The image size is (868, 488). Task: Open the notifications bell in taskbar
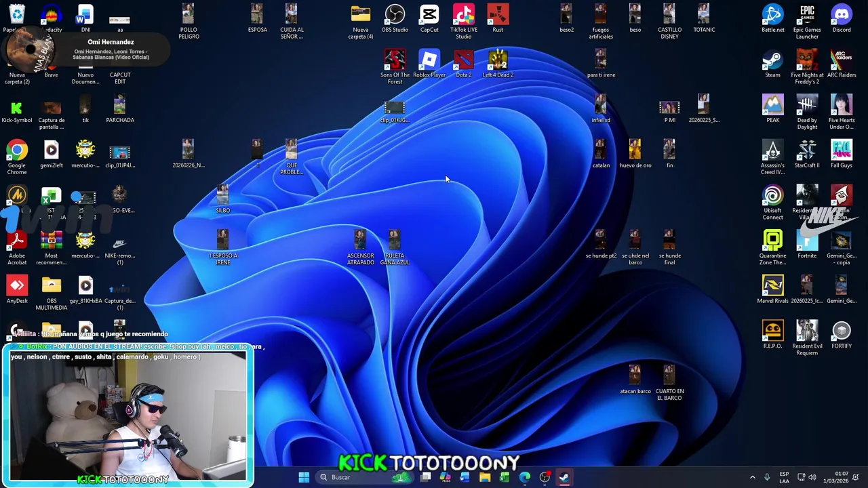[x=856, y=477]
